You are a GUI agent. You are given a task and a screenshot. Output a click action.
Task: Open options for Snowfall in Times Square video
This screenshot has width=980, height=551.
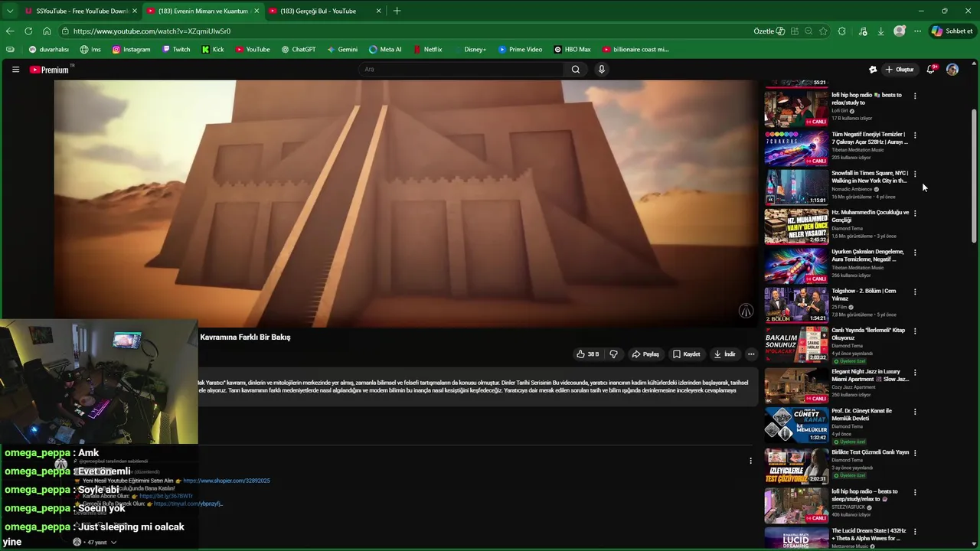click(x=915, y=174)
